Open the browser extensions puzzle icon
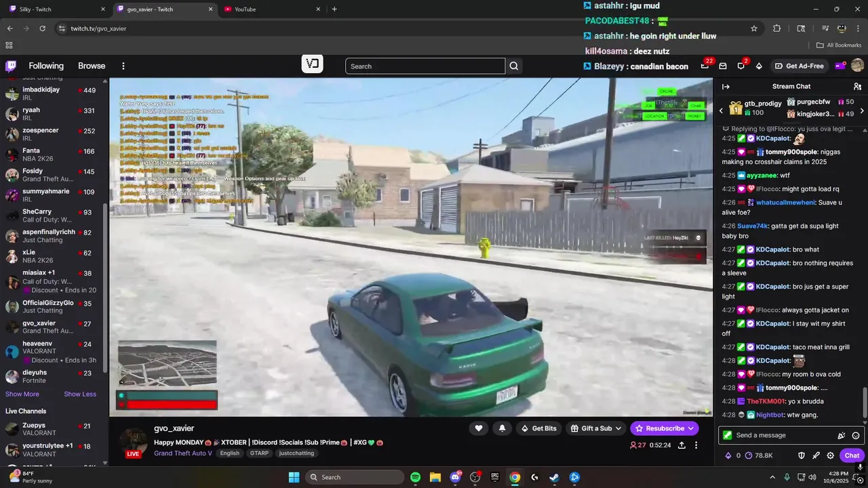 tap(777, 28)
